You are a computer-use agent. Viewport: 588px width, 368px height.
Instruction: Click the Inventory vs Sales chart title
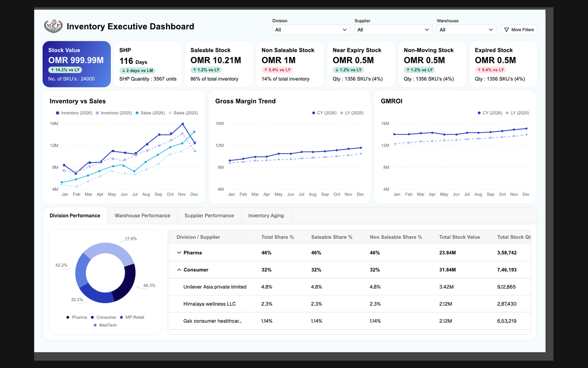tap(78, 101)
